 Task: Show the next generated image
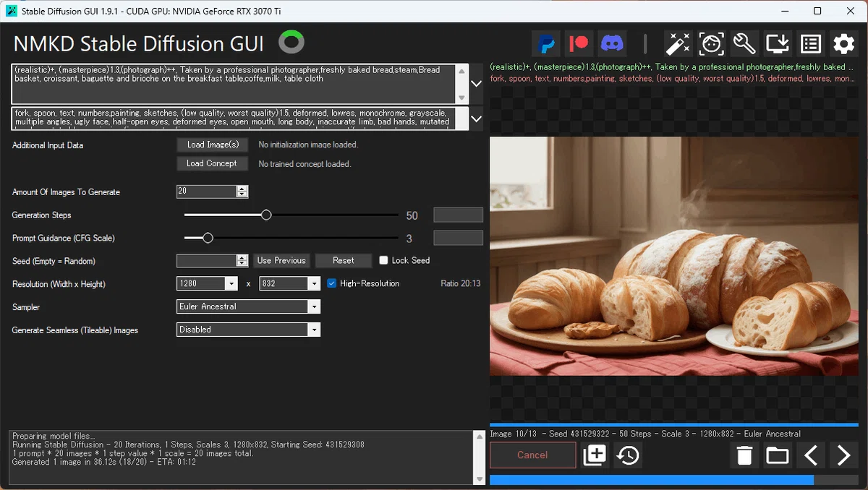pyautogui.click(x=844, y=455)
